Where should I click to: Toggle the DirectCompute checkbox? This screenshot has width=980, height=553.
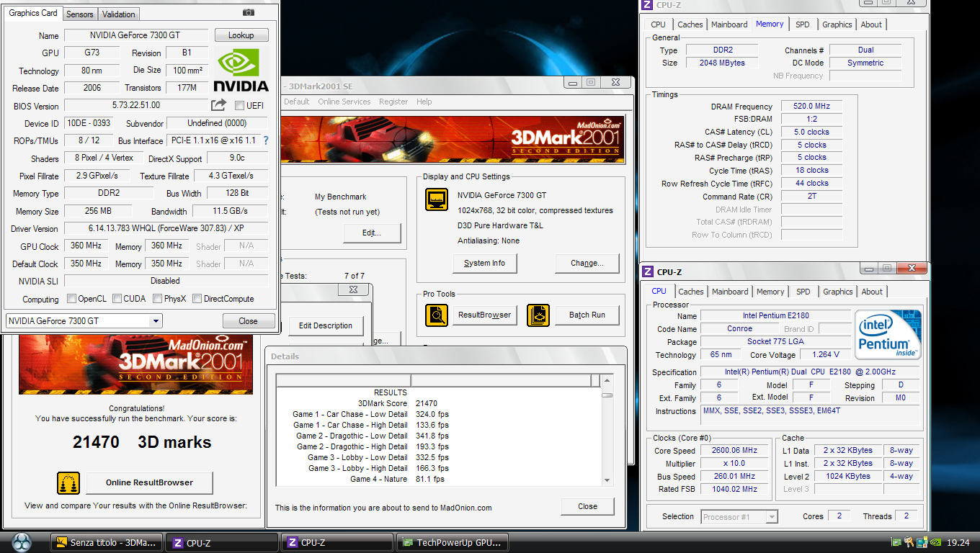point(197,298)
